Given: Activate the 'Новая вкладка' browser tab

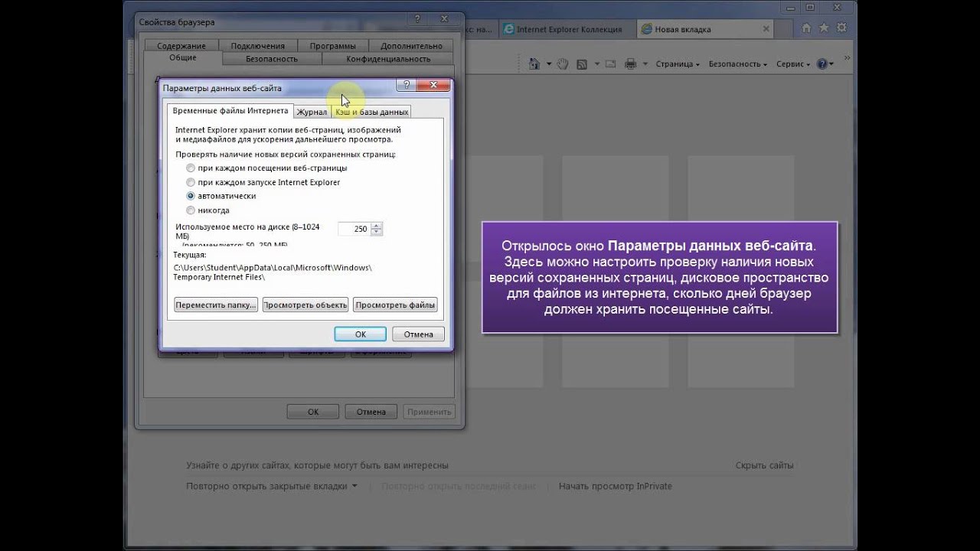Looking at the screenshot, I should click(704, 29).
